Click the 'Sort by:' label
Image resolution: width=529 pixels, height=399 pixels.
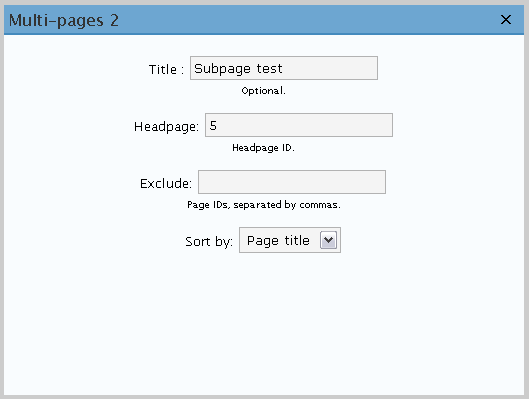[x=209, y=242]
